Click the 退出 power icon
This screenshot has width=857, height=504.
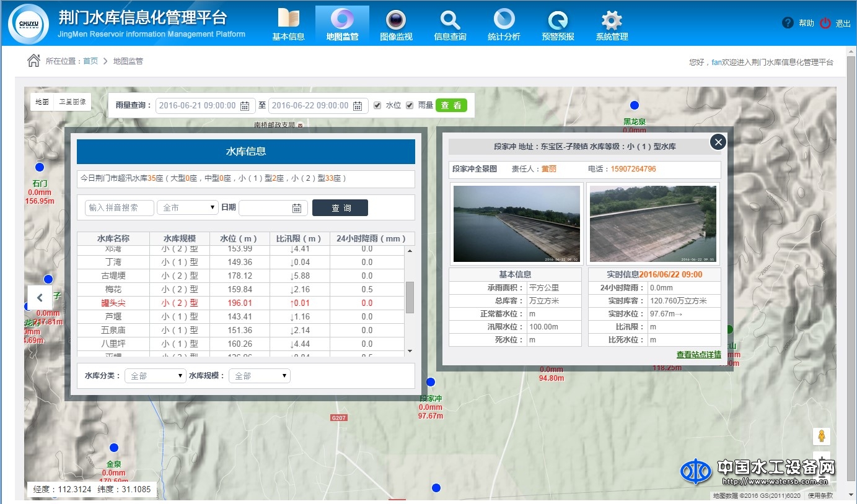pos(825,23)
